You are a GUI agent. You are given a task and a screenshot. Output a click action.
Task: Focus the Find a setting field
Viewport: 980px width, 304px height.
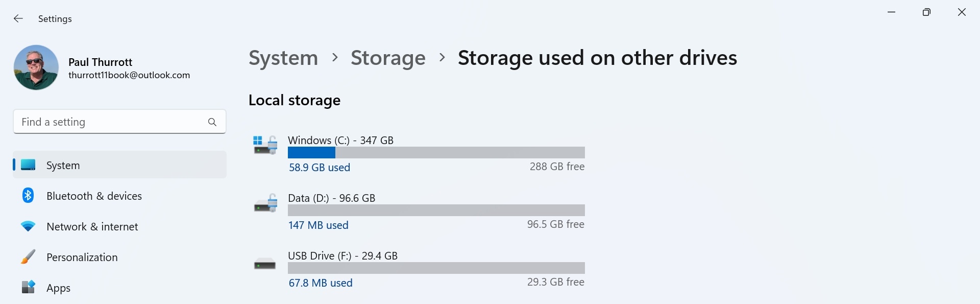pos(119,122)
